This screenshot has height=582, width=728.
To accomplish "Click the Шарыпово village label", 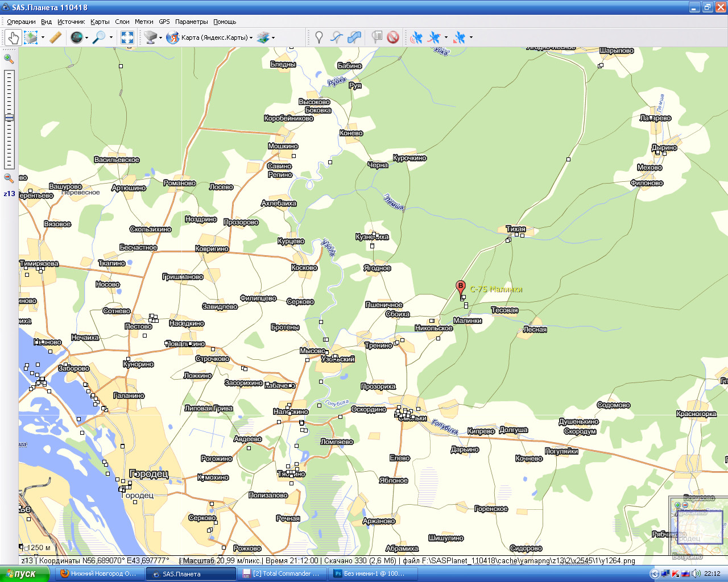I will [617, 51].
